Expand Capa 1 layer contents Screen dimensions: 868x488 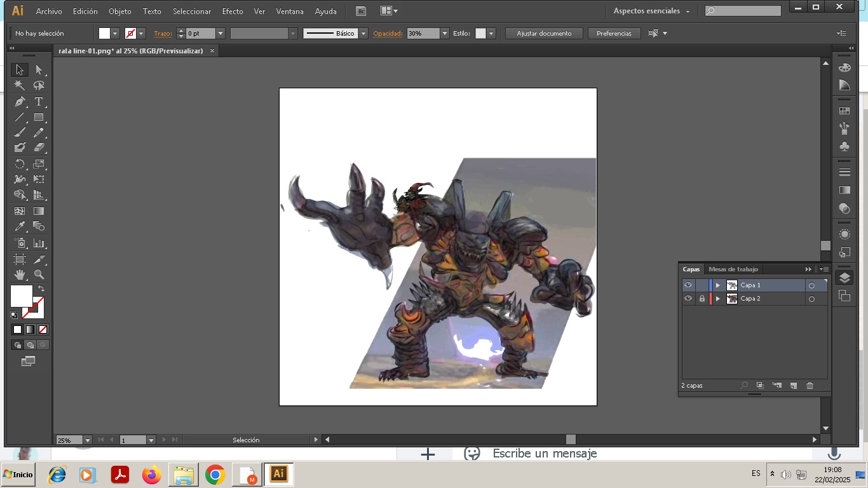tap(718, 285)
